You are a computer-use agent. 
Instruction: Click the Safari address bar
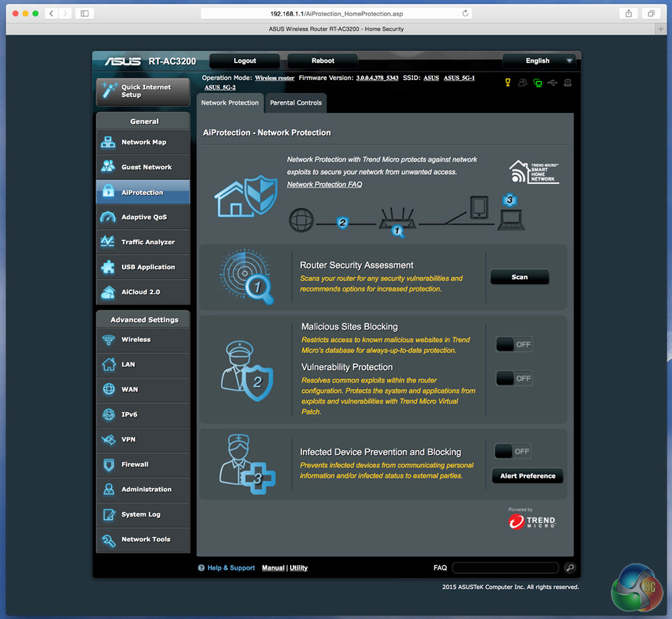coord(337,13)
